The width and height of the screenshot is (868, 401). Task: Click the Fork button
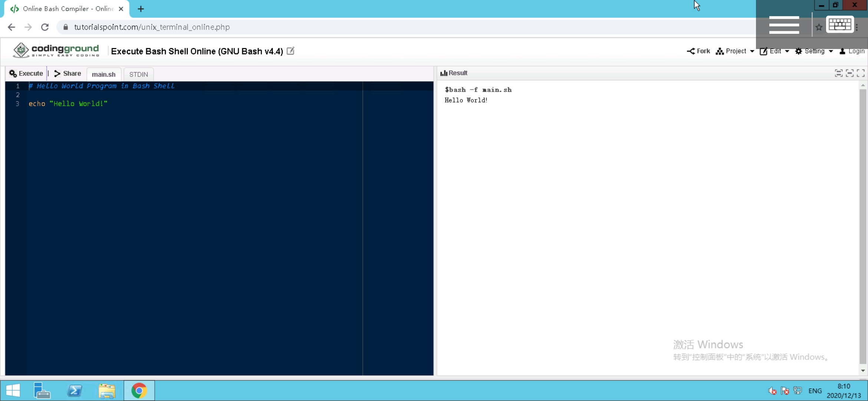tap(698, 51)
